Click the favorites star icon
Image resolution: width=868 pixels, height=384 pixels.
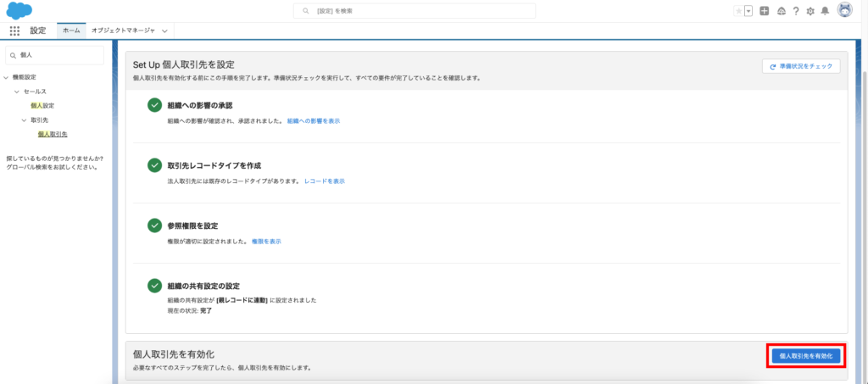pyautogui.click(x=739, y=11)
